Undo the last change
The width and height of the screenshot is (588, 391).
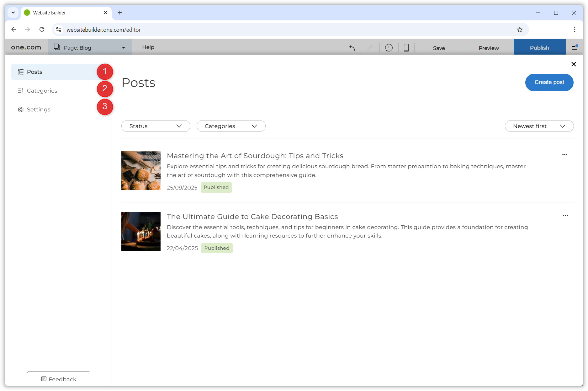[352, 48]
